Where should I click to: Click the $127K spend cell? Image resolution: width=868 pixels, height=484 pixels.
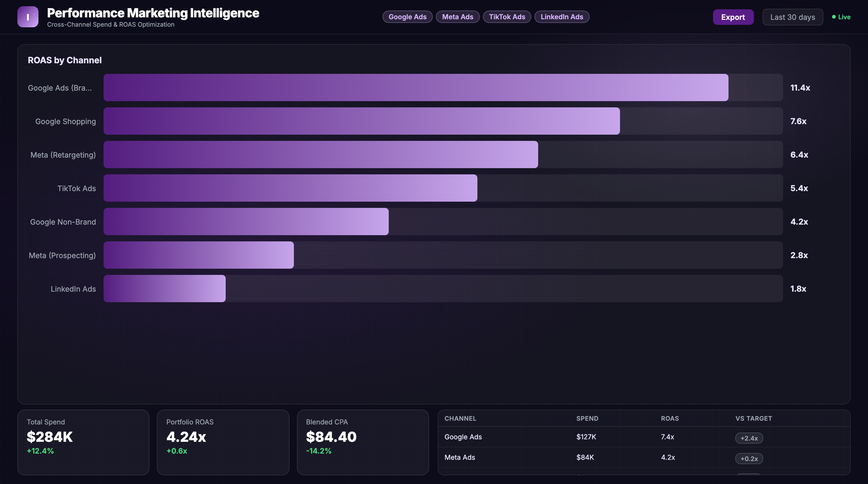[586, 437]
